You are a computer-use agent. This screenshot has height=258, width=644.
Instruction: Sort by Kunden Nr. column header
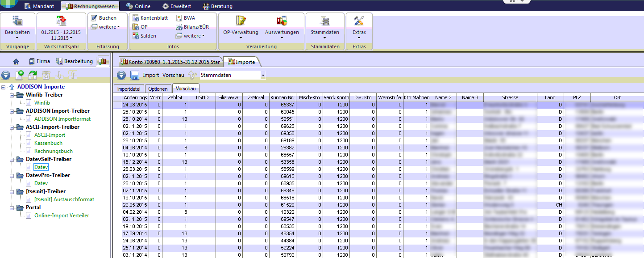click(283, 97)
